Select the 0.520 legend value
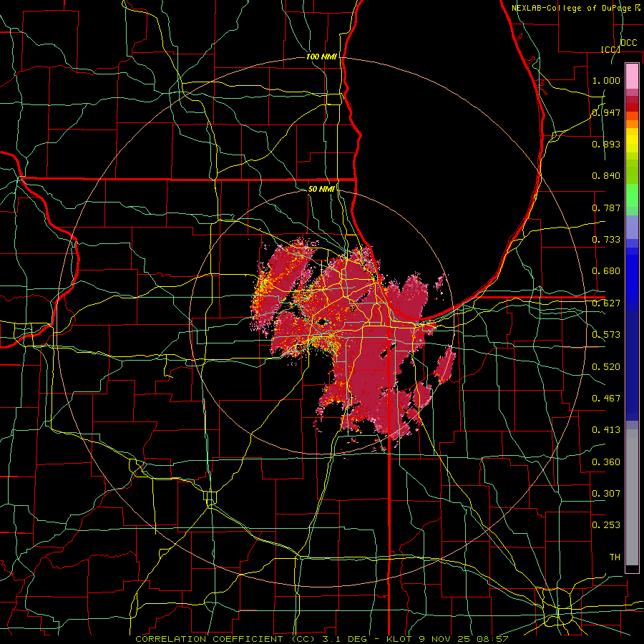The width and height of the screenshot is (644, 644). pyautogui.click(x=606, y=366)
